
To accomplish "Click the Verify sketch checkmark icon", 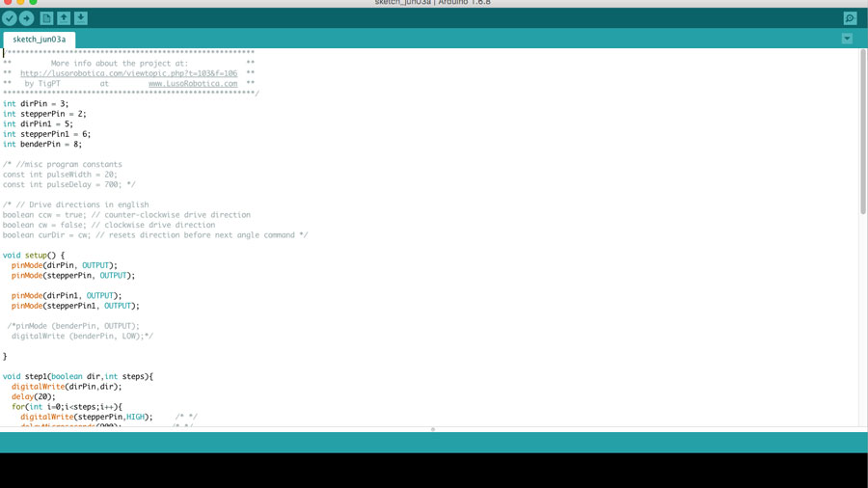I will coord(10,18).
